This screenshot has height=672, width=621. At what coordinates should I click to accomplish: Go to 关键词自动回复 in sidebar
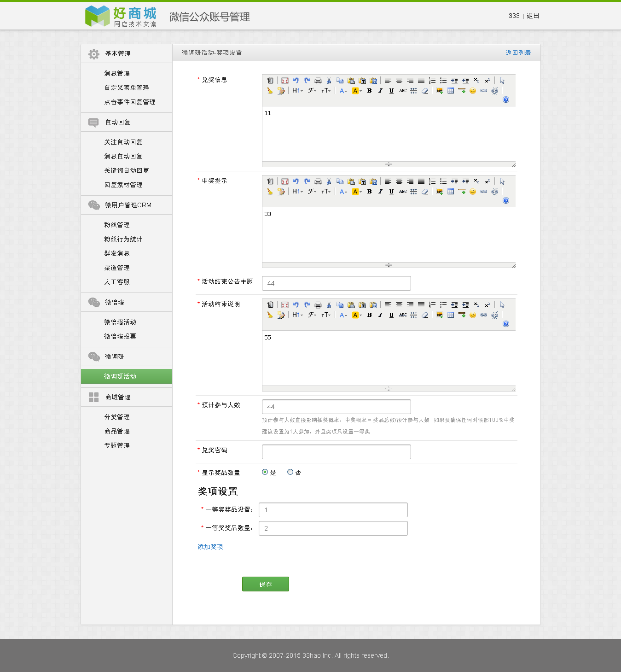[127, 171]
